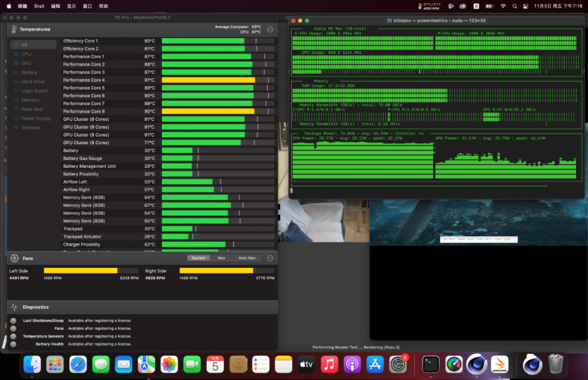
Task: Select the CPU category in the sidebar
Action: [x=26, y=54]
